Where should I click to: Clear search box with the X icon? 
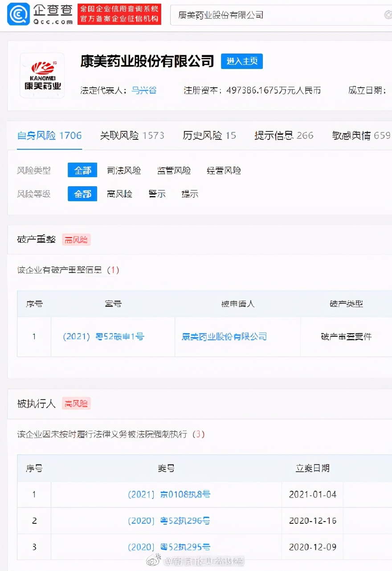[x=387, y=15]
